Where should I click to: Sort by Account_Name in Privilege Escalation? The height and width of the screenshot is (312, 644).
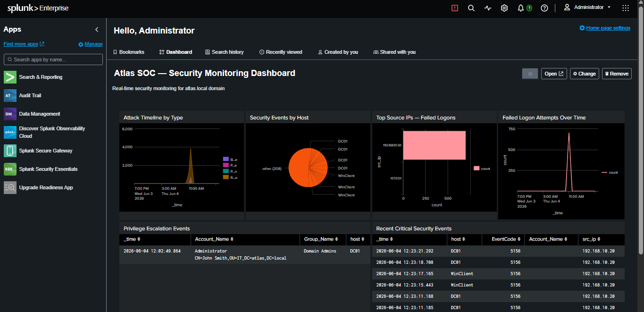(x=214, y=239)
